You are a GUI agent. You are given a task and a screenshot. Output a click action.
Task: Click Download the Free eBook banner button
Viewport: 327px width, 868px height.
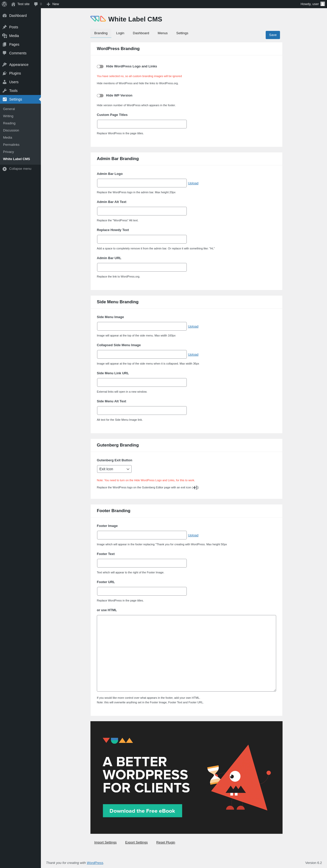click(x=142, y=811)
